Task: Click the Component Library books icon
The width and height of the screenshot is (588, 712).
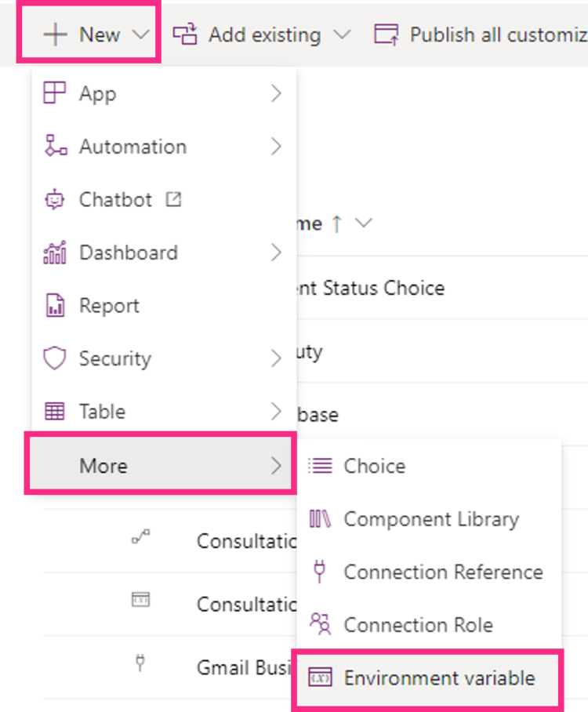Action: tap(320, 519)
